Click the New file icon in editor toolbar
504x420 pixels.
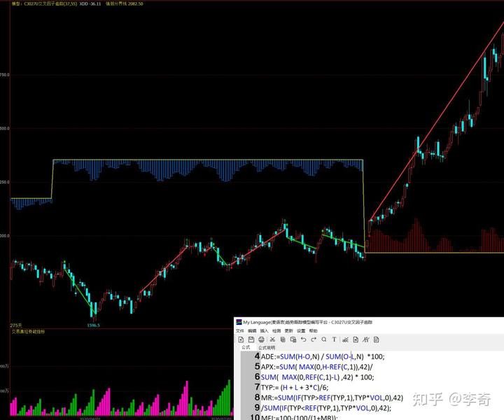[x=240, y=339]
